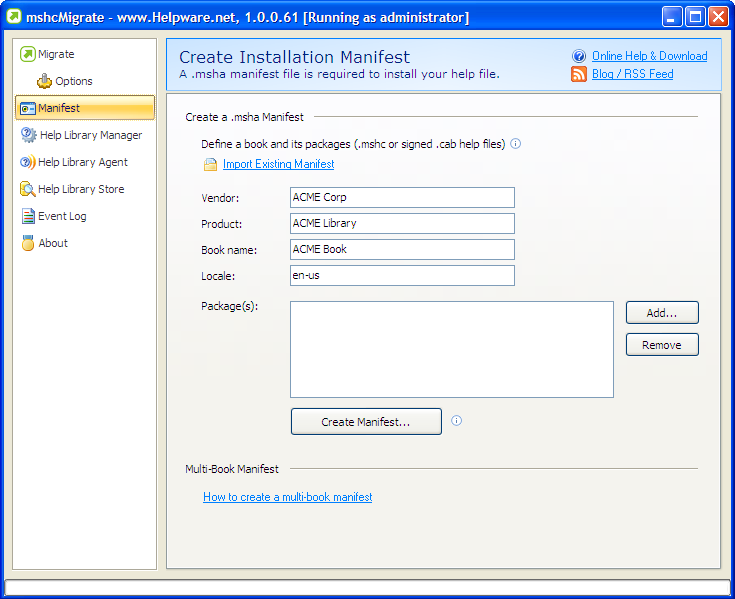Click the info icon beside packages description
This screenshot has width=735, height=599.
tap(515, 143)
